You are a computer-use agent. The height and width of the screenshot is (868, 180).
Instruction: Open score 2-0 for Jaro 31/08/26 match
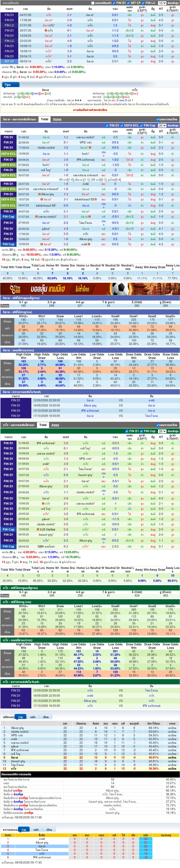pos(66,443)
